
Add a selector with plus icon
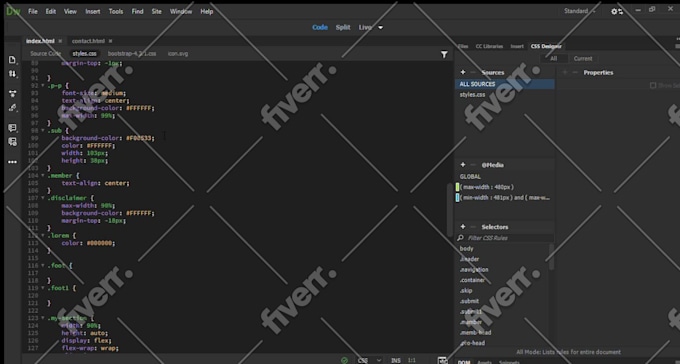pos(463,227)
